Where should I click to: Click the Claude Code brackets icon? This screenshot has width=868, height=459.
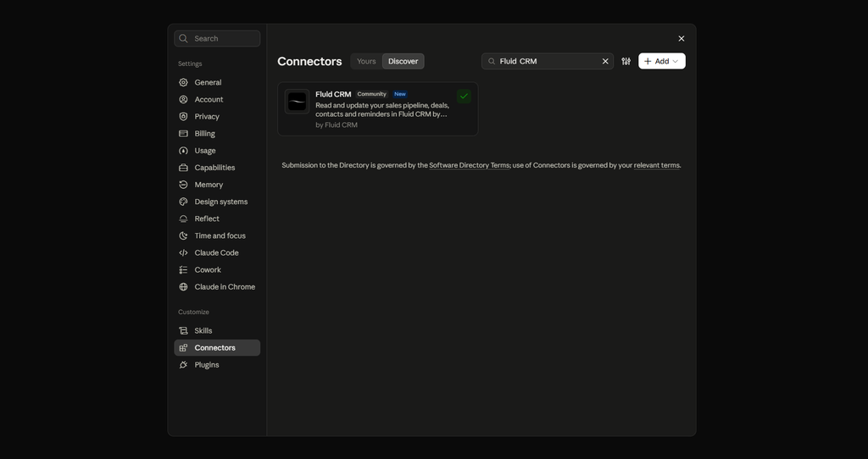pos(183,252)
